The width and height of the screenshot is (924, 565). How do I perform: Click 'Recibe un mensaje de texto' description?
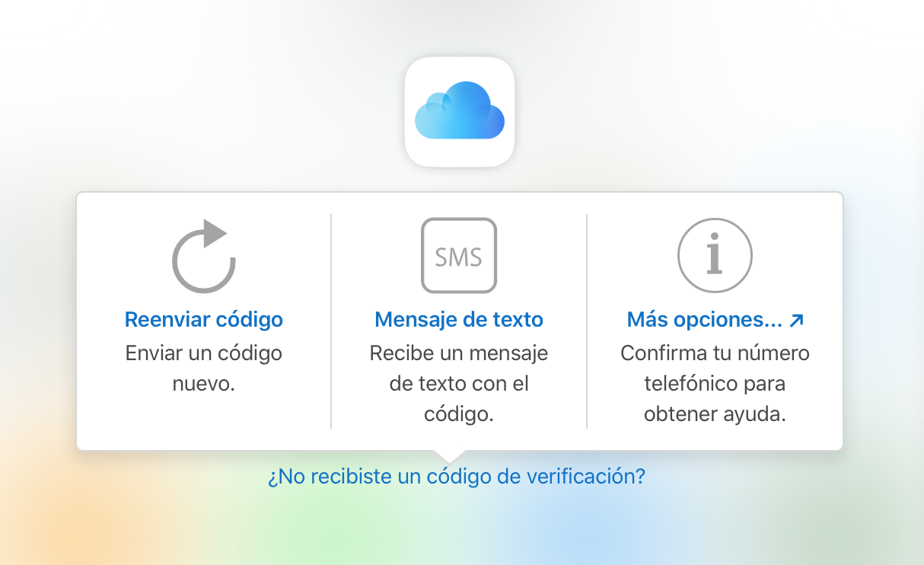pyautogui.click(x=459, y=369)
